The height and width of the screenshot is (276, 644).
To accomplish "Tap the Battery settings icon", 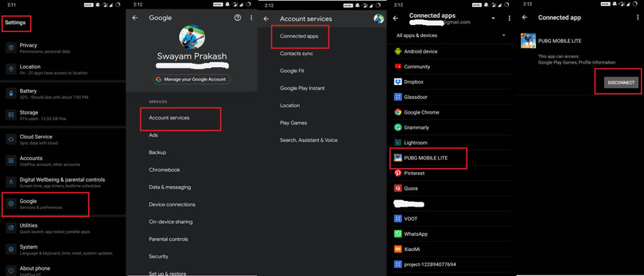I will tap(11, 94).
